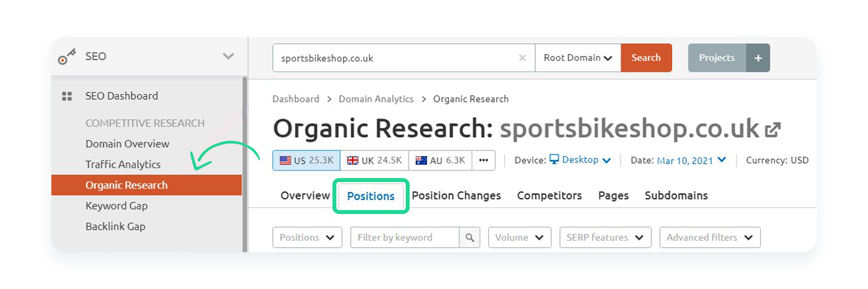Open the Root Domain dropdown
The height and width of the screenshot is (289, 868).
(x=578, y=58)
